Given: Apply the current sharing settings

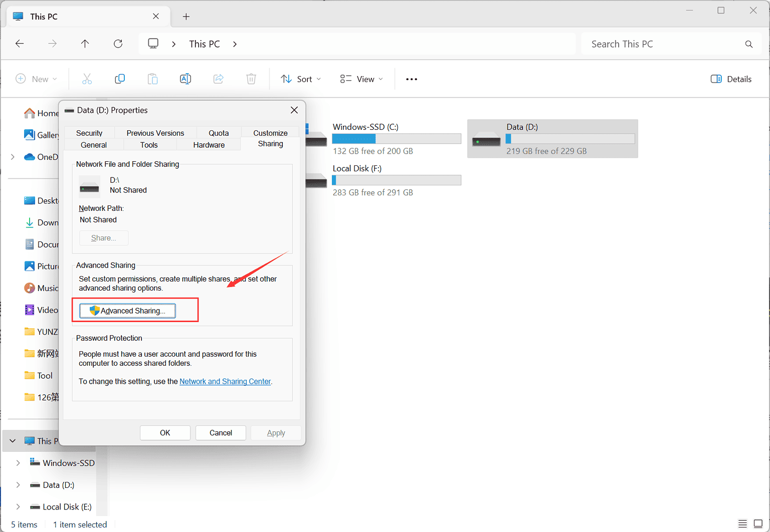Looking at the screenshot, I should coord(276,433).
